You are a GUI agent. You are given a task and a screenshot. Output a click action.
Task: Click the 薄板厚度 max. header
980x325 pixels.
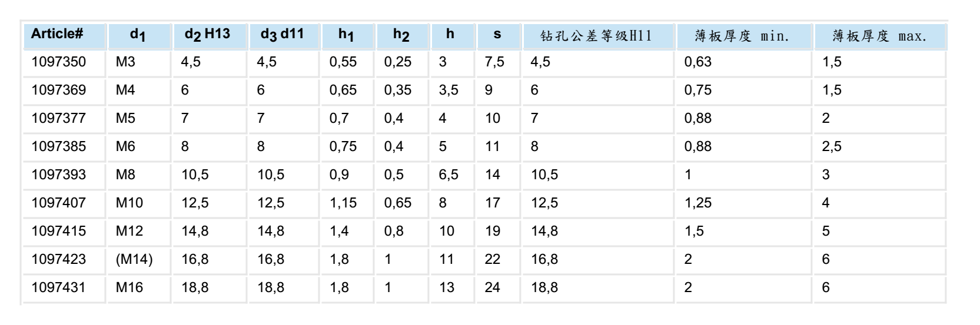[880, 36]
